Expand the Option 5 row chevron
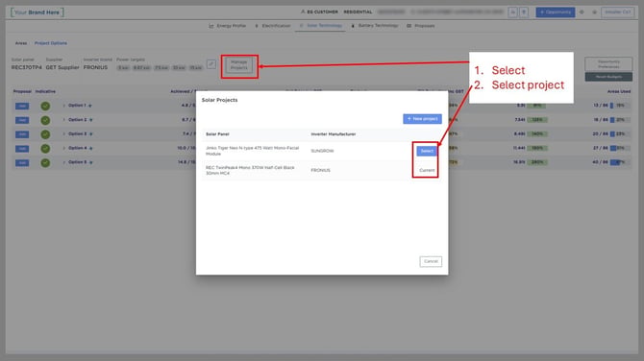Viewport: 644px width, 361px height. [x=64, y=162]
